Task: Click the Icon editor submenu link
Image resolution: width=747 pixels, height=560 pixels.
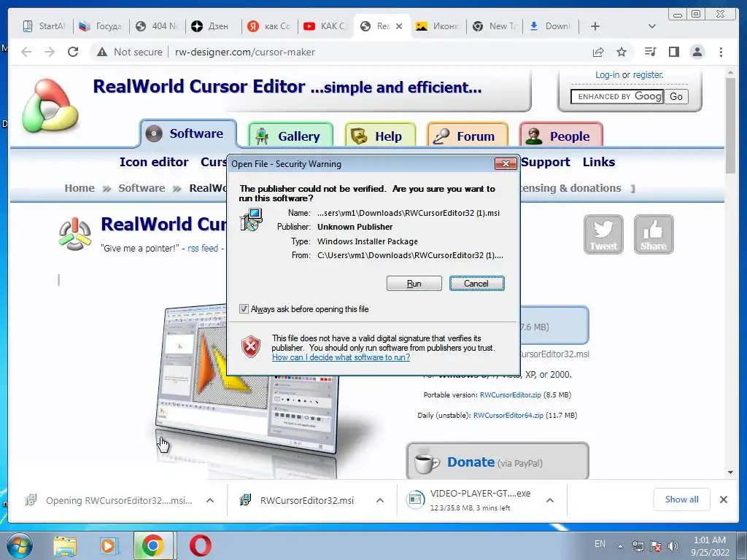Action: [x=154, y=162]
